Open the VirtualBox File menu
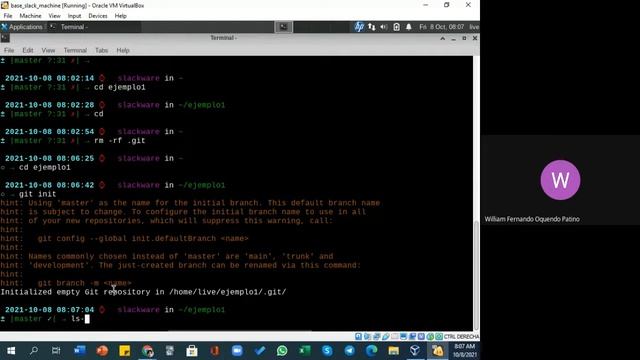640x360 pixels. click(x=8, y=16)
